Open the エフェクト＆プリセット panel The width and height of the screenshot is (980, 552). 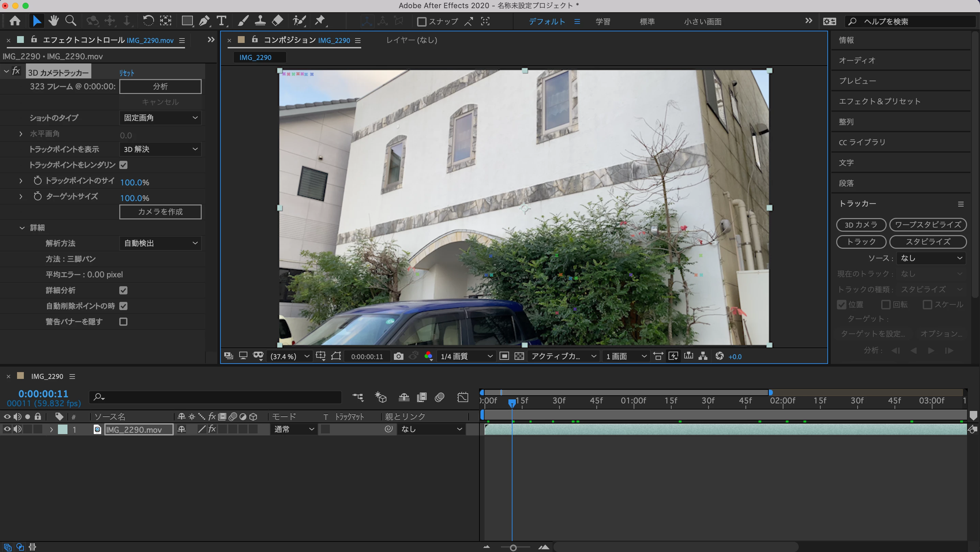tap(879, 101)
